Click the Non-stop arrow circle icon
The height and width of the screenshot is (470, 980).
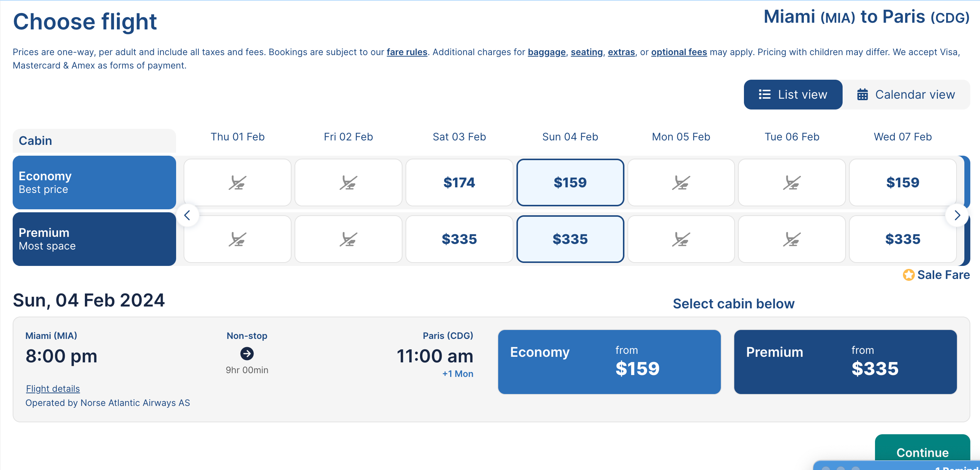(x=247, y=353)
